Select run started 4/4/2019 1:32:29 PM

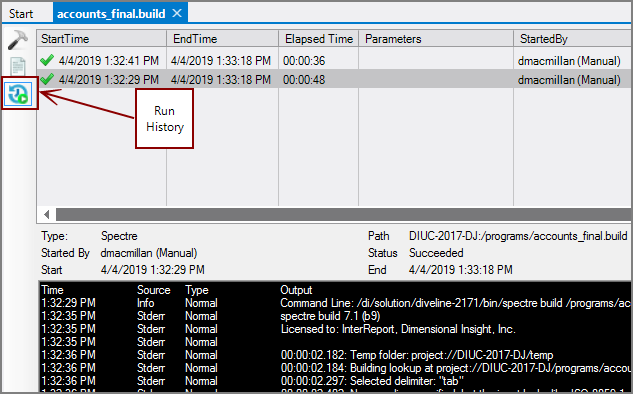point(334,80)
